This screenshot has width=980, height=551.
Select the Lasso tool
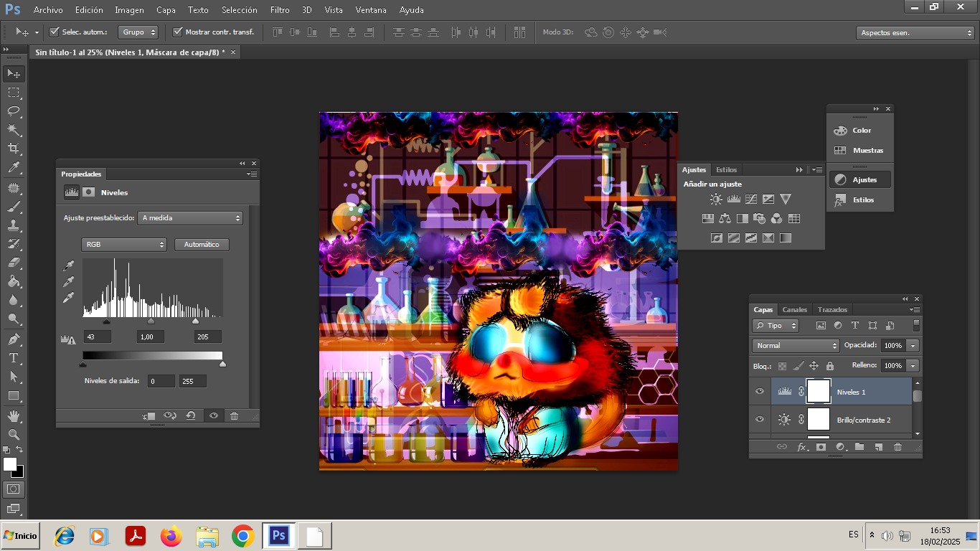(x=14, y=111)
